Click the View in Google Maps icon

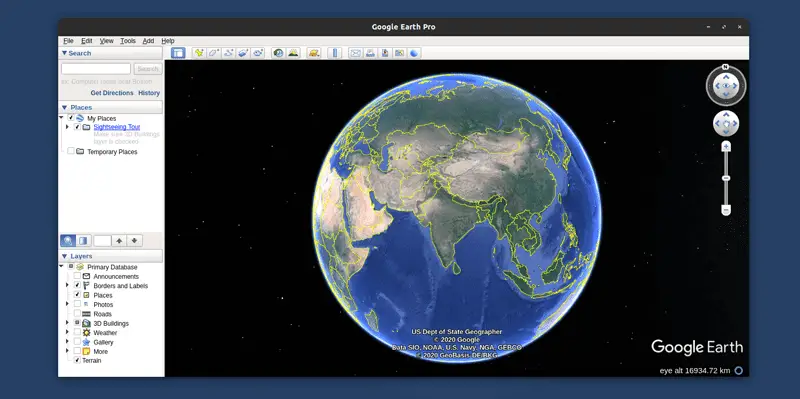point(399,53)
